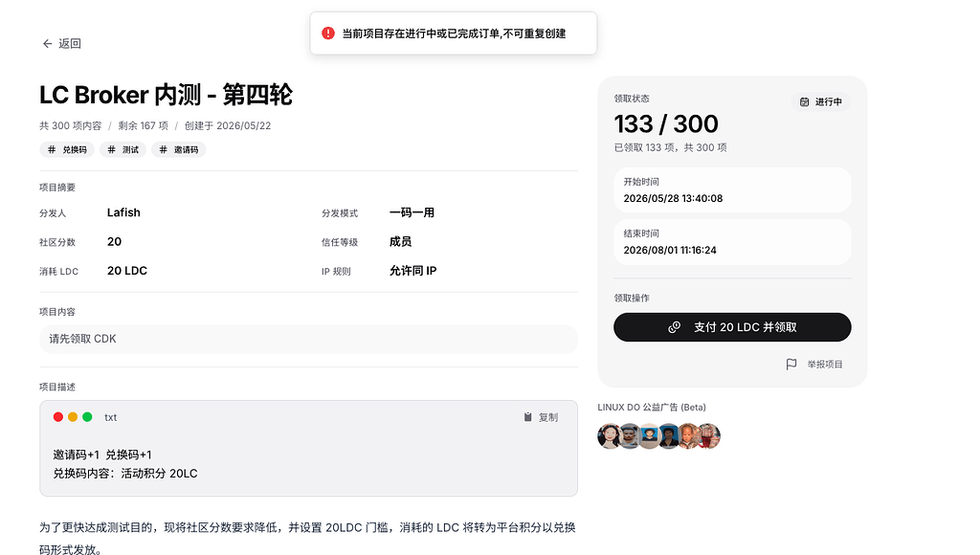The width and height of the screenshot is (980, 555).
Task: Click 兑换码内容：活动积分 20LC line
Action: pos(125,473)
